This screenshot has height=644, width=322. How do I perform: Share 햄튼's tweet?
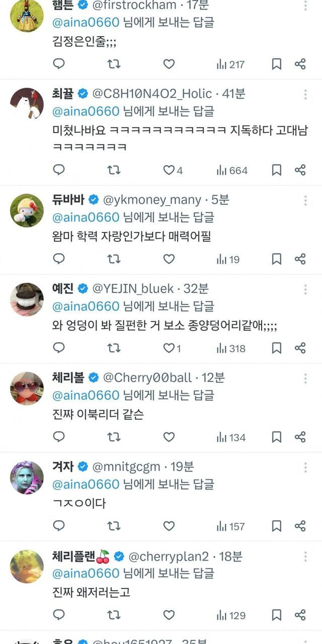300,64
